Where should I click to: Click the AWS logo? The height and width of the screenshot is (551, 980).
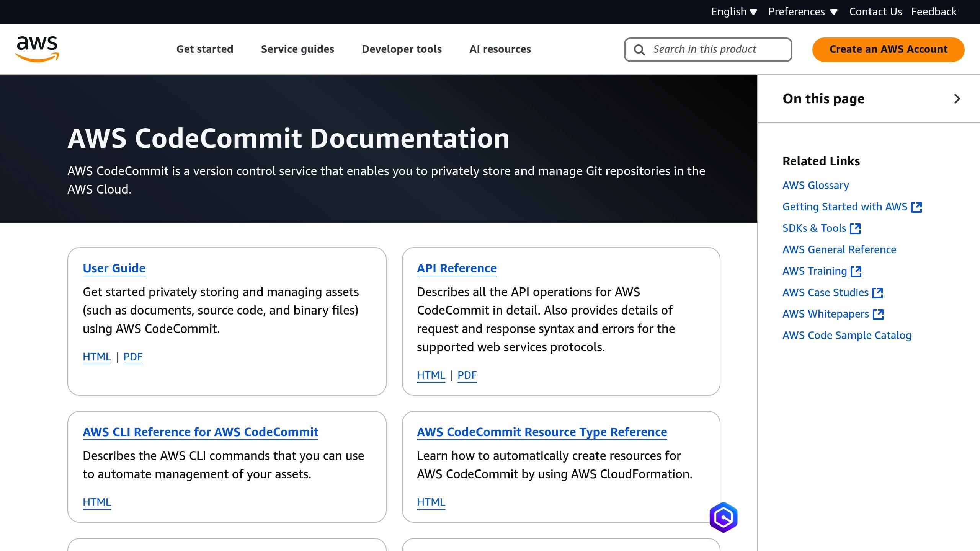click(x=37, y=49)
